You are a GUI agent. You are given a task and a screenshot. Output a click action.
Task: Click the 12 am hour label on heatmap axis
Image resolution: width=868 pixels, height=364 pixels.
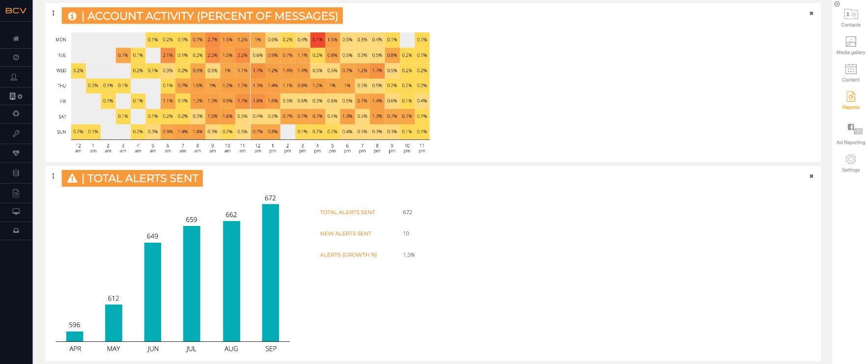point(78,148)
